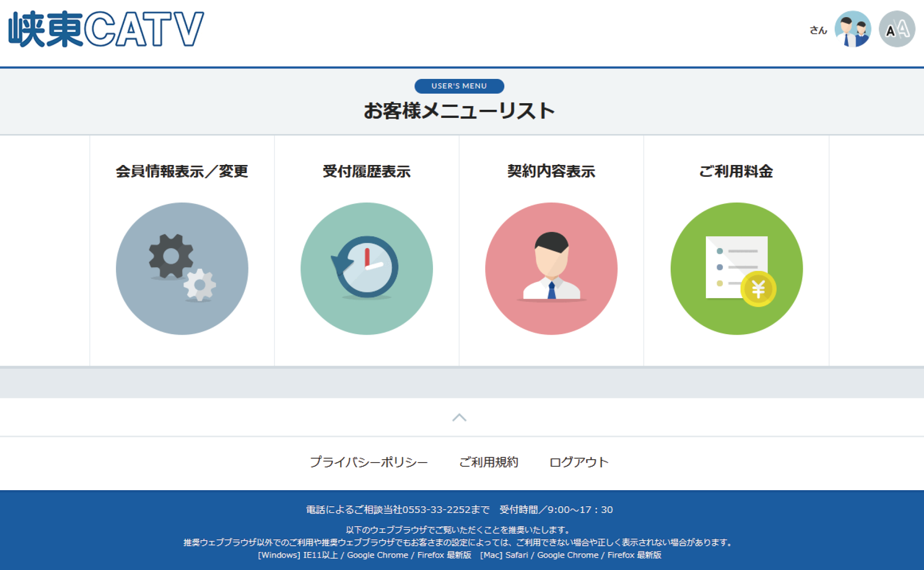Click the ログアウト link
The image size is (924, 570).
click(578, 462)
